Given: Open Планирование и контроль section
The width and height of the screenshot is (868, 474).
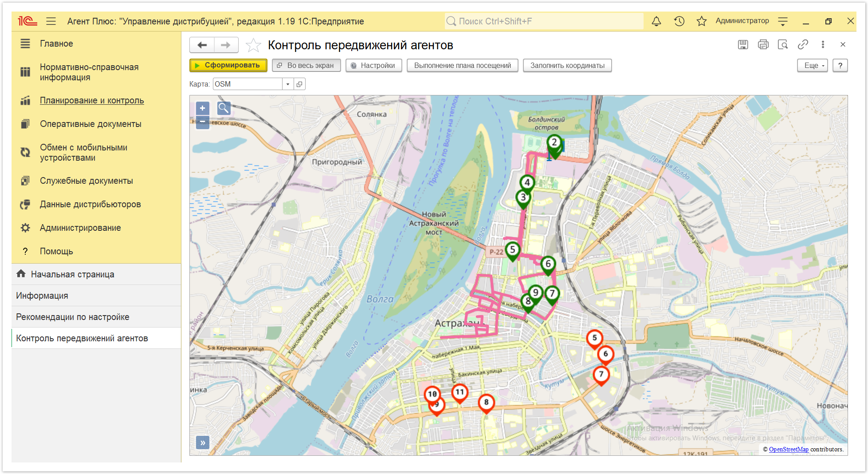Looking at the screenshot, I should point(96,100).
